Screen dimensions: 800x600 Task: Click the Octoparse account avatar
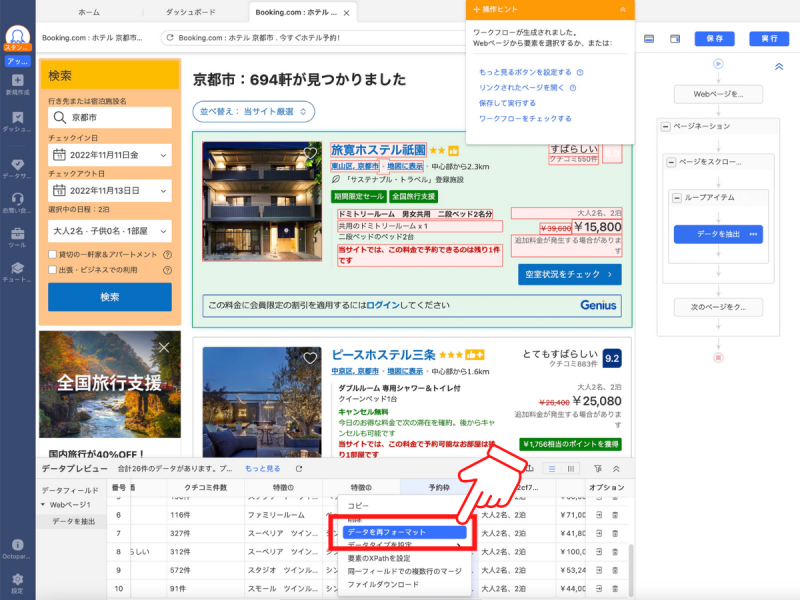click(18, 36)
